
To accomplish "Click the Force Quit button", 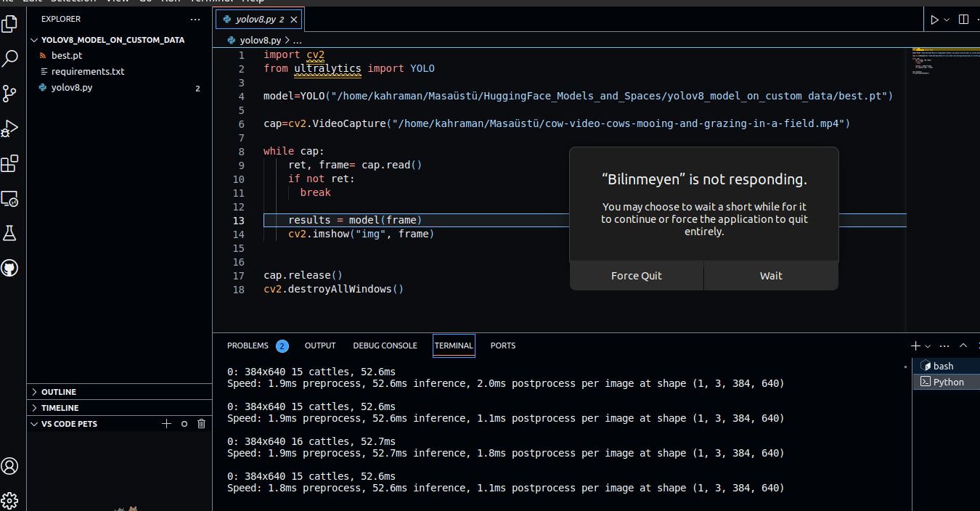I will coord(636,276).
